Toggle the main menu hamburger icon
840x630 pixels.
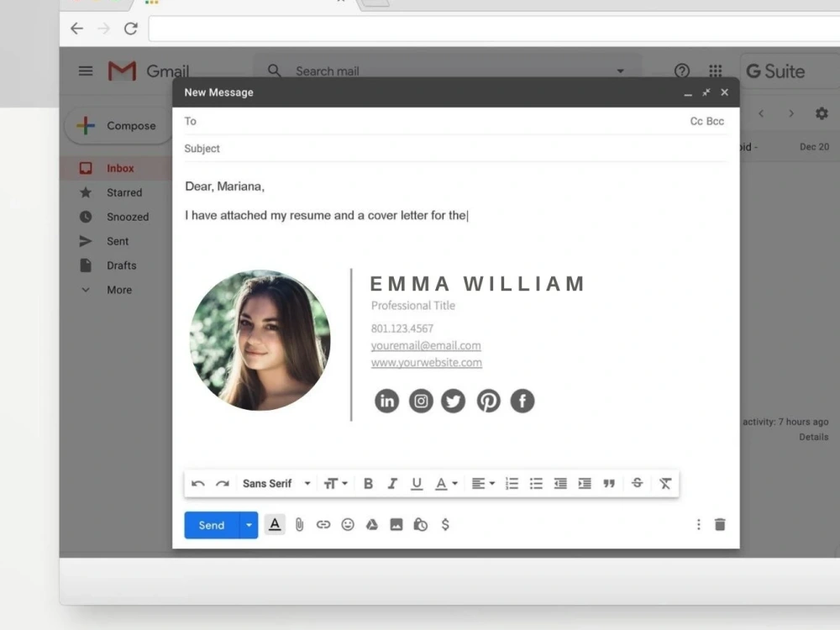[86, 71]
